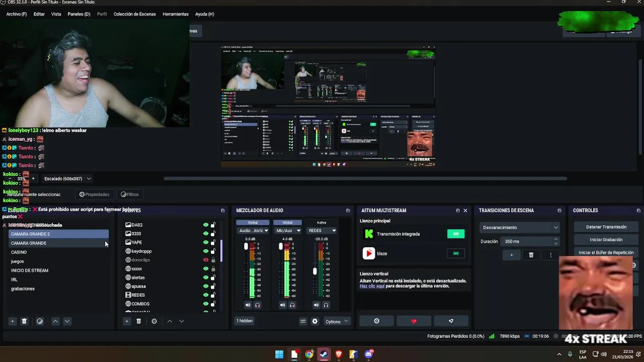
Task: Show system tray hidden icons chevron
Action: (x=558, y=354)
